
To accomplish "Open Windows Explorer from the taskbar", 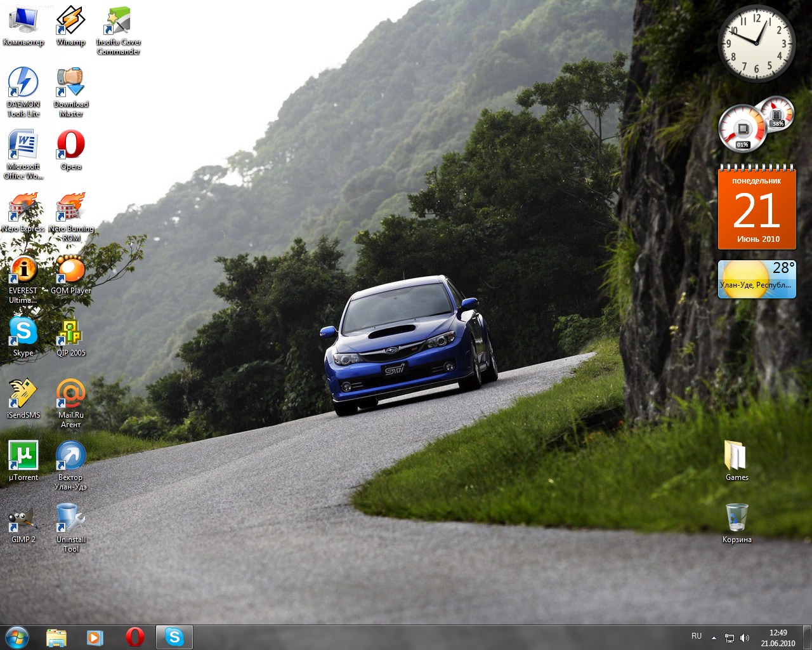I will point(56,637).
